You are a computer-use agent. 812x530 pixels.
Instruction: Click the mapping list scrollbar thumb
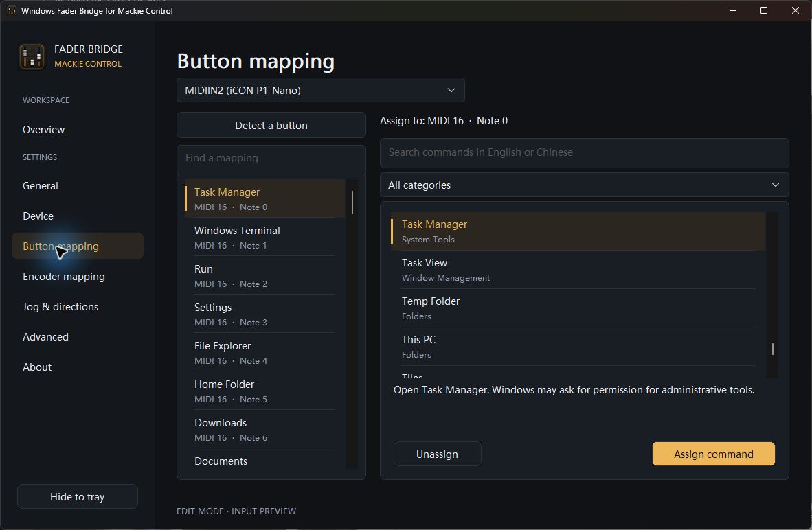(x=352, y=203)
